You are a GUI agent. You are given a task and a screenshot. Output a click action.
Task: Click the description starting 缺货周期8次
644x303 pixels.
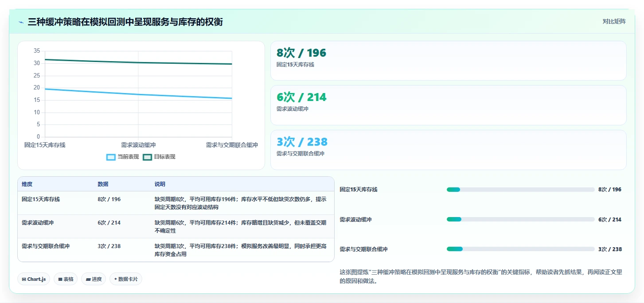coord(240,203)
